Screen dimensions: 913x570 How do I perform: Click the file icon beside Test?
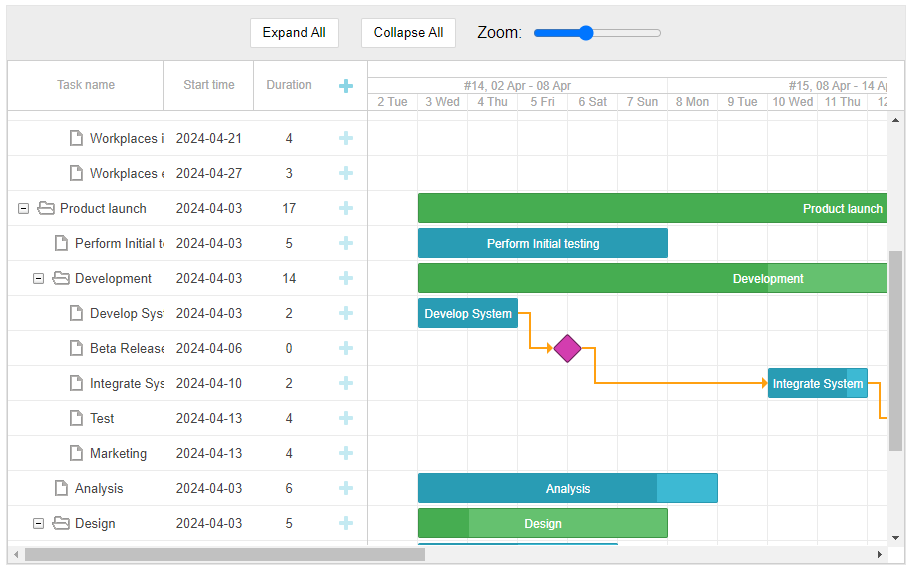tap(76, 418)
